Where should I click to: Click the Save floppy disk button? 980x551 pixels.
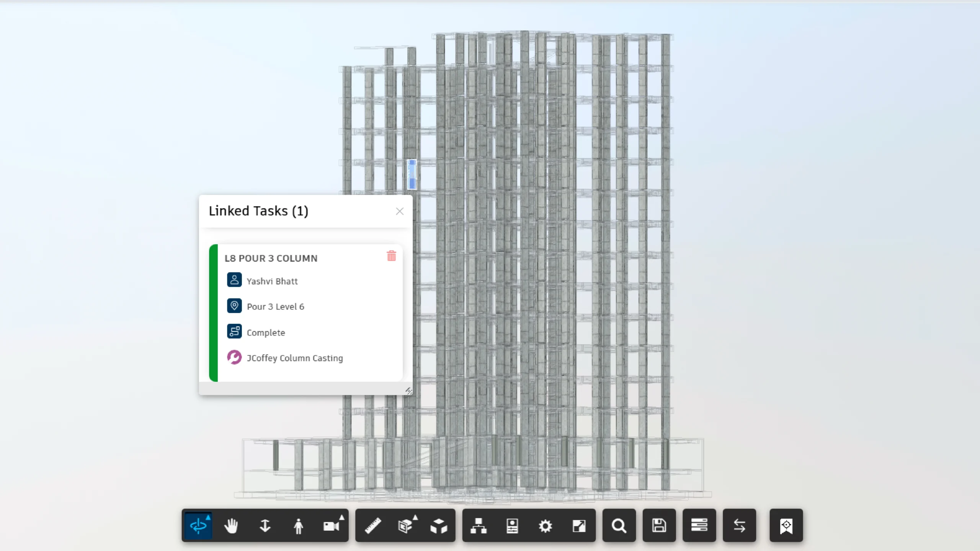click(659, 526)
